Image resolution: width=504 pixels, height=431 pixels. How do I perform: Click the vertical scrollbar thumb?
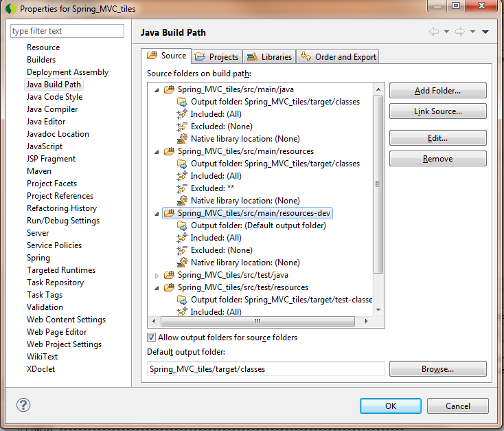(378, 184)
